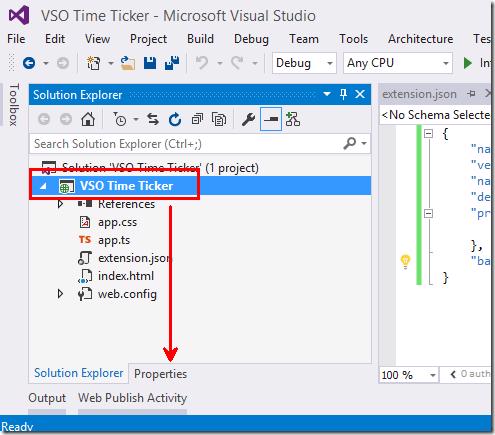The width and height of the screenshot is (495, 435).
Task: Select the extension.json document tab
Action: pos(419,94)
